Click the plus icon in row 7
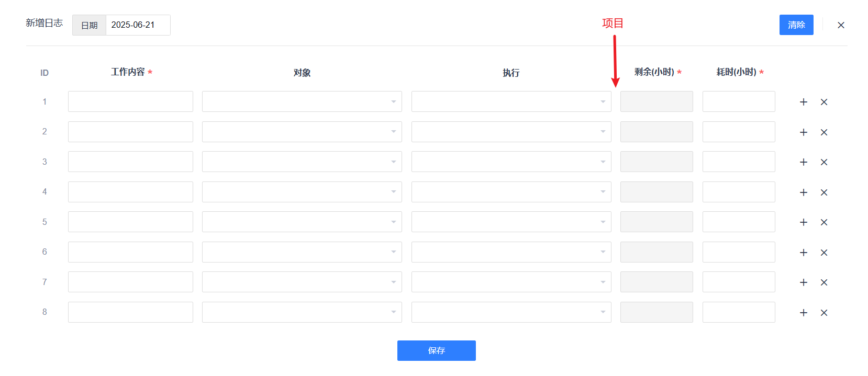The height and width of the screenshot is (376, 868). click(804, 282)
